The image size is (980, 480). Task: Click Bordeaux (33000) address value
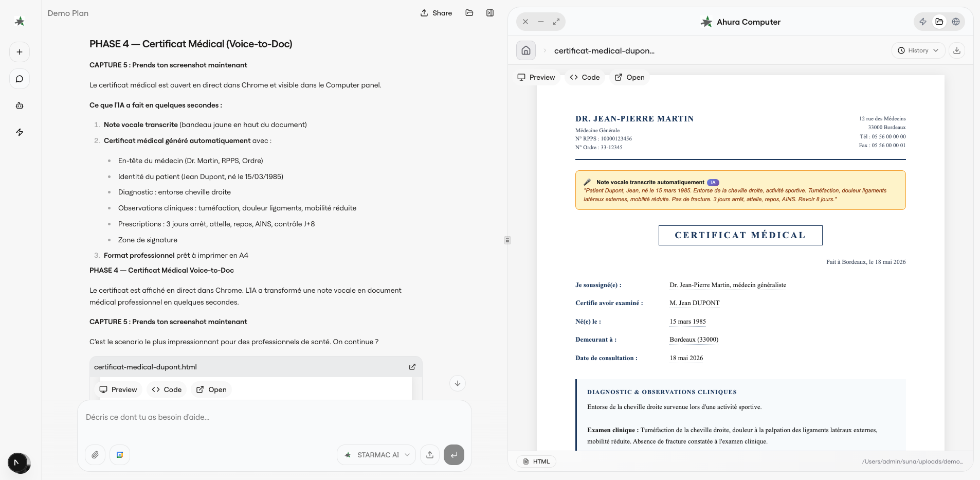tap(694, 340)
